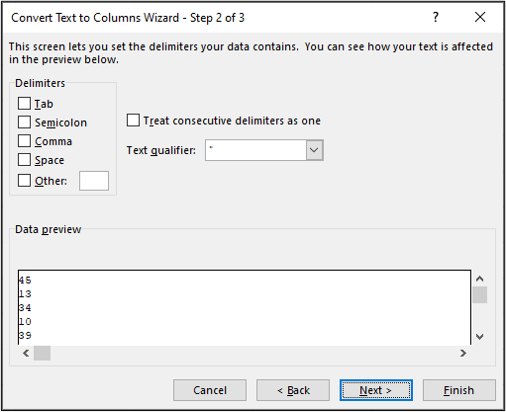Click the preview scroll up arrow
Viewport: 506px width, 412px height.
coord(480,279)
